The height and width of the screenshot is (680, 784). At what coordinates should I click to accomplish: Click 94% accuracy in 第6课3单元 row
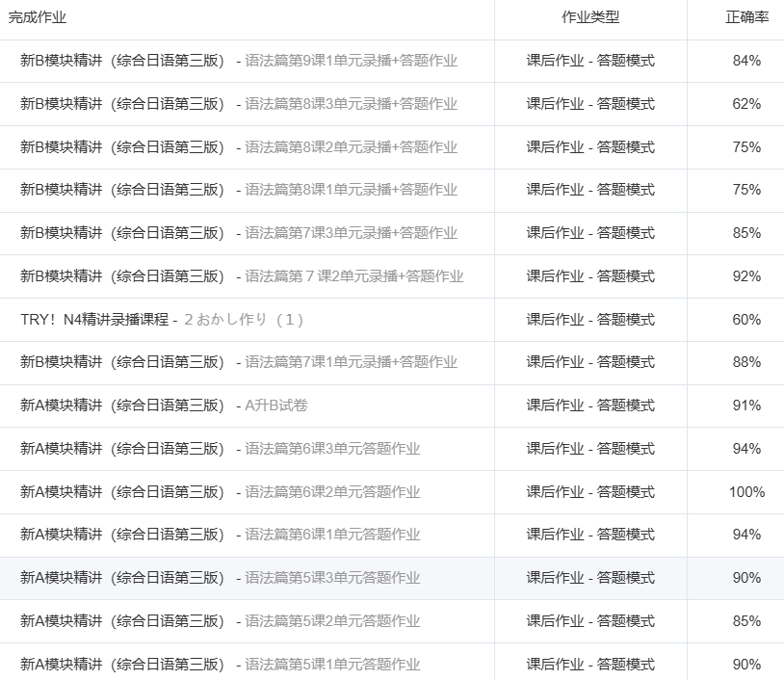(746, 449)
